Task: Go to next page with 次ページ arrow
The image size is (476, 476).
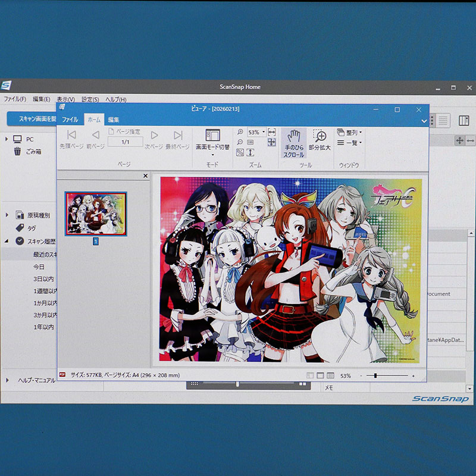Action: click(x=154, y=136)
